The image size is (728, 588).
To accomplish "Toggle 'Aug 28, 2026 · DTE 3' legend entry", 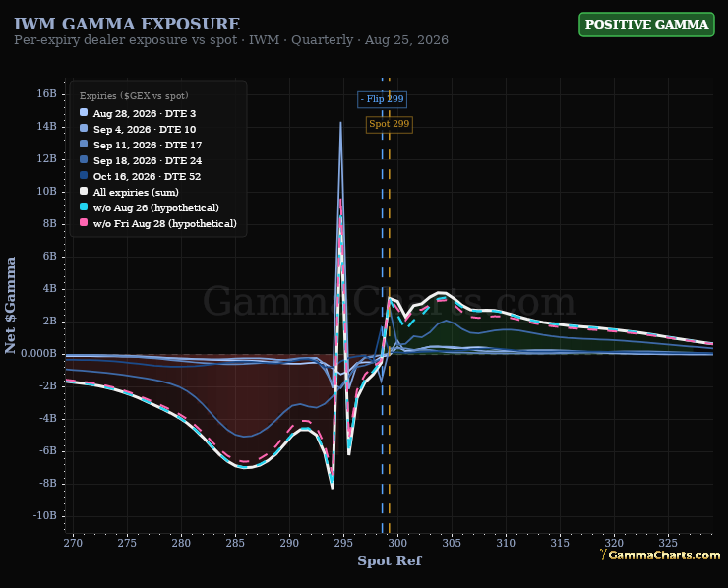I will pos(138,113).
